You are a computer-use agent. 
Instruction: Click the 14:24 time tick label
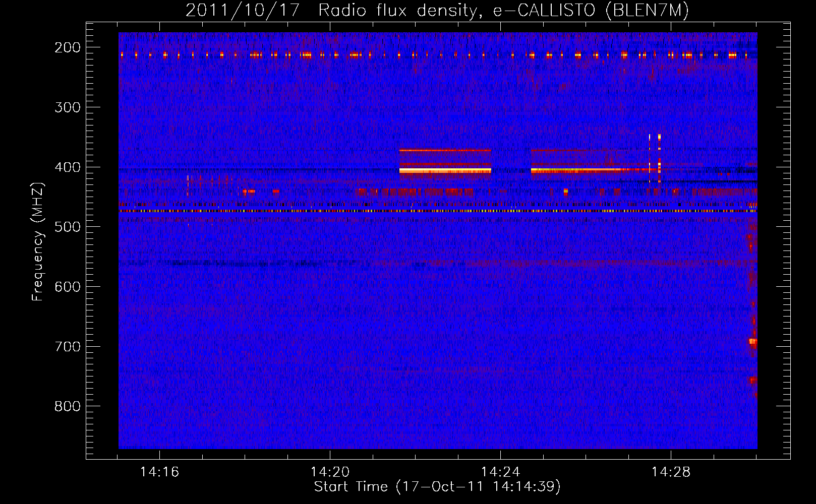500,472
